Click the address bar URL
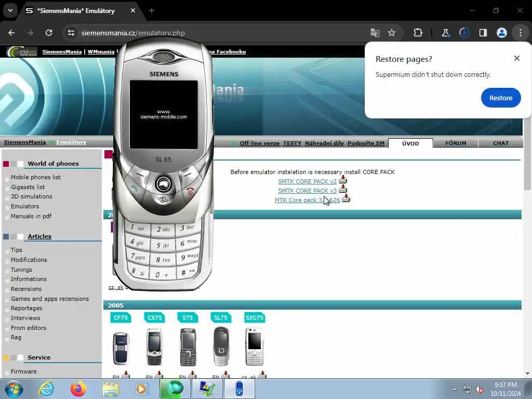 coord(133,33)
